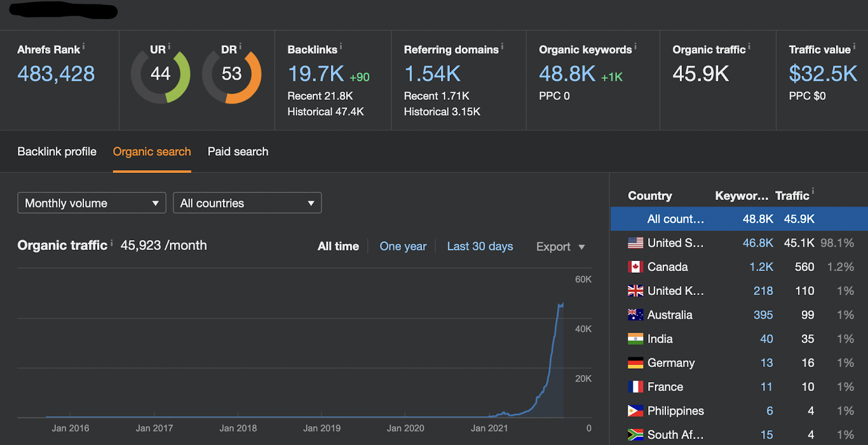This screenshot has height=445, width=868.
Task: Click the Germany country name
Action: pyautogui.click(x=671, y=363)
